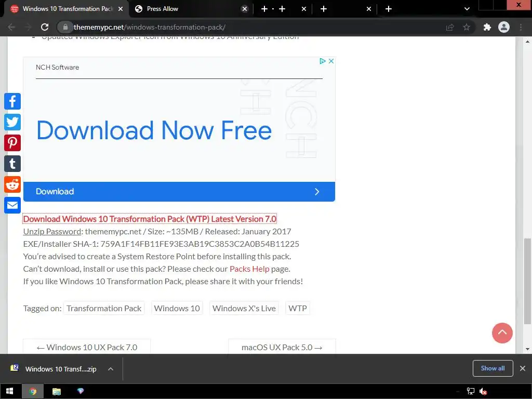
Task: Open the WTP tag
Action: [298, 308]
